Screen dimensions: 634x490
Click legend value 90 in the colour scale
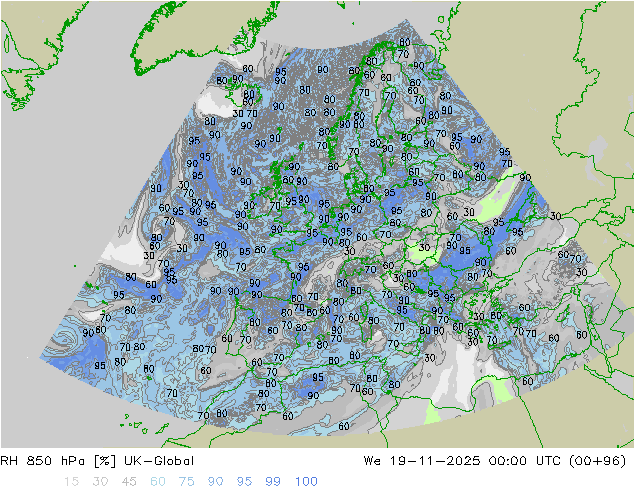tap(216, 482)
